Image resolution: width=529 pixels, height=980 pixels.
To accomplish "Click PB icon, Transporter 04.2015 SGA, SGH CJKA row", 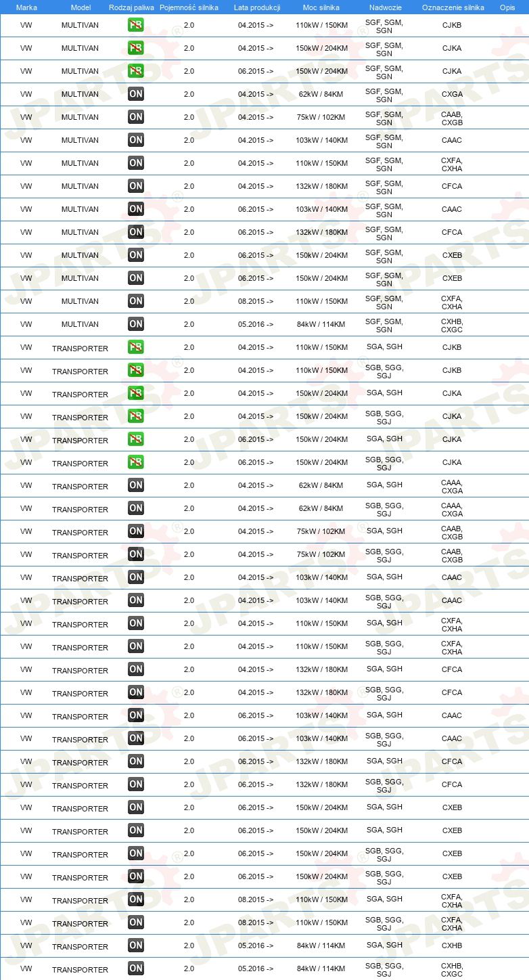I will coord(135,394).
